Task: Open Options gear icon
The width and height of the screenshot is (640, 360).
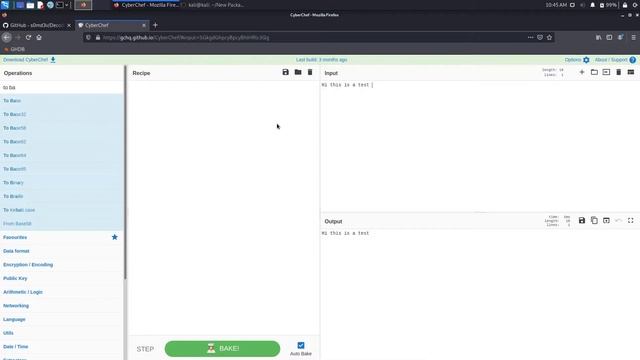Action: [586, 60]
